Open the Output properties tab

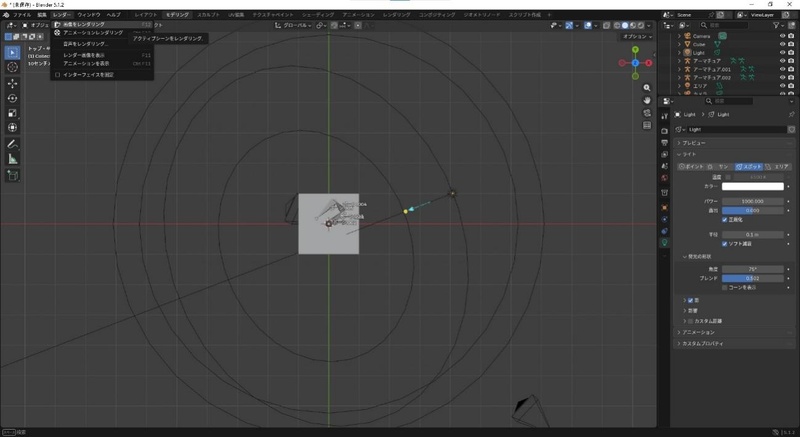pos(664,143)
